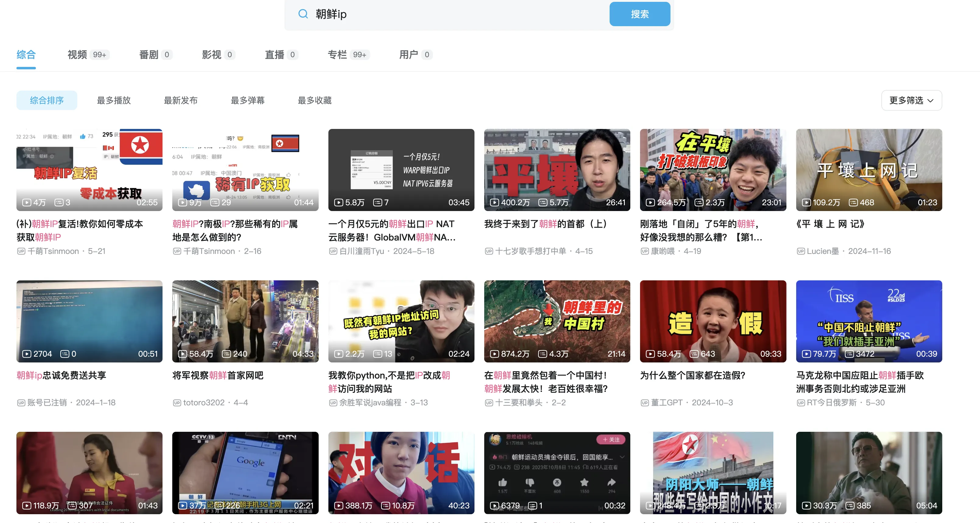Switch to the 综合 tab
Viewport: 980px width, 523px height.
click(x=26, y=55)
